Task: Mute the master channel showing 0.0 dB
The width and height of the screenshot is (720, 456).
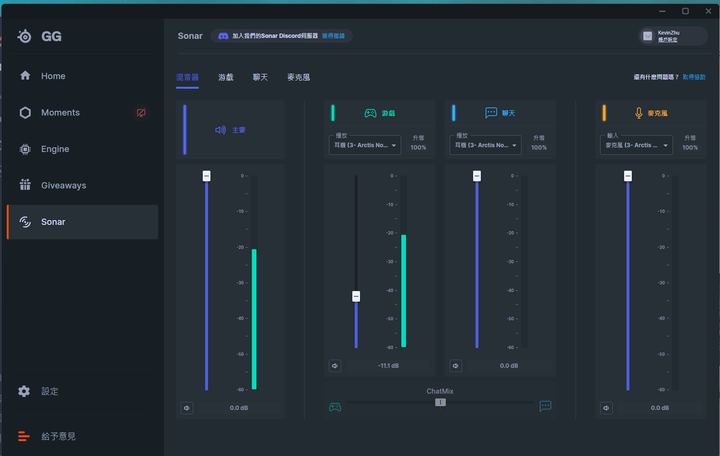Action: coord(187,408)
